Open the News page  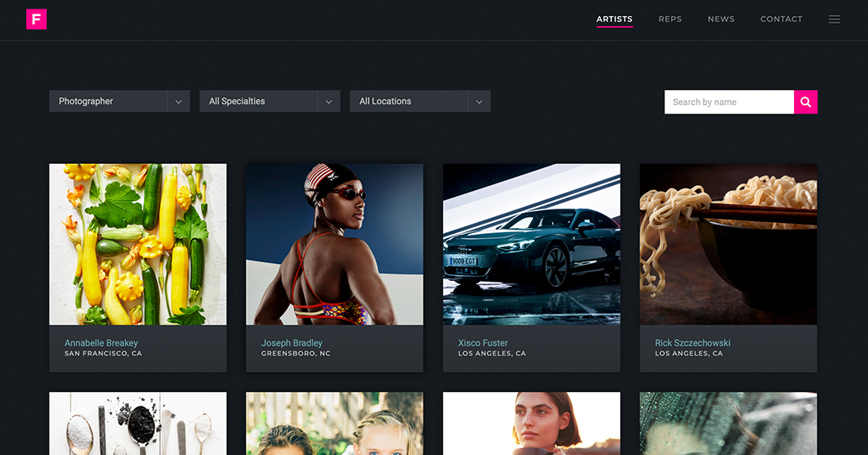721,19
